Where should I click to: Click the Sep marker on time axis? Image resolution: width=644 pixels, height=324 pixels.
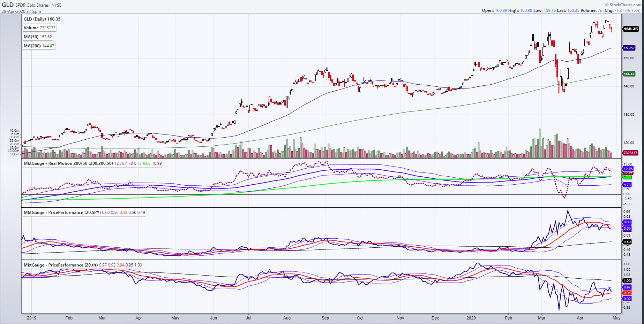point(325,318)
